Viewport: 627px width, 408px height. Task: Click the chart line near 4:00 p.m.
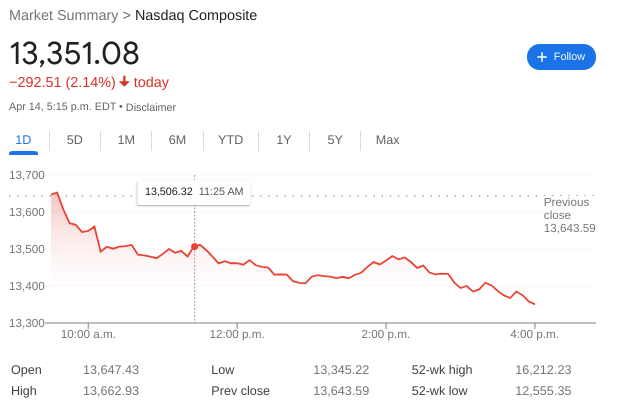(x=533, y=303)
